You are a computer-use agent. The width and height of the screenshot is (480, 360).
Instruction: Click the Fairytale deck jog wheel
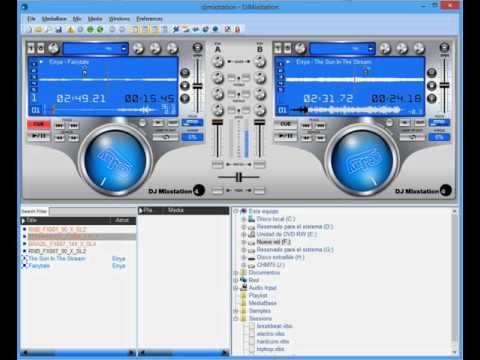[115, 161]
